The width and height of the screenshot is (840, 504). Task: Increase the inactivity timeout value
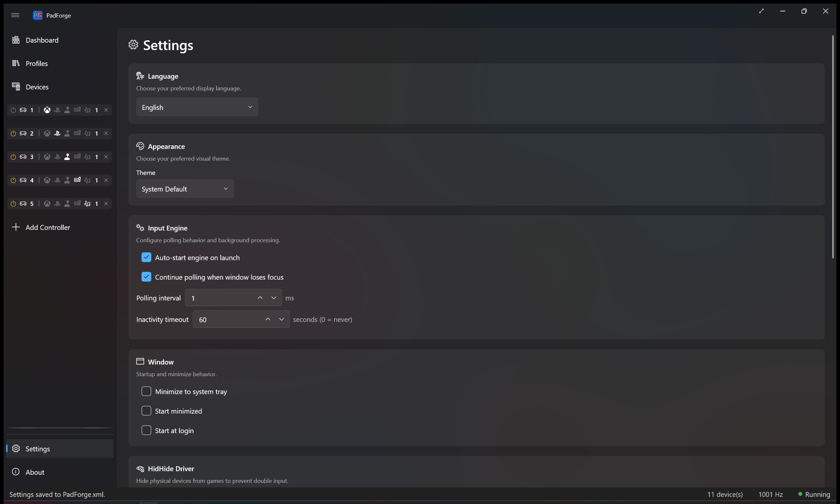(x=268, y=319)
